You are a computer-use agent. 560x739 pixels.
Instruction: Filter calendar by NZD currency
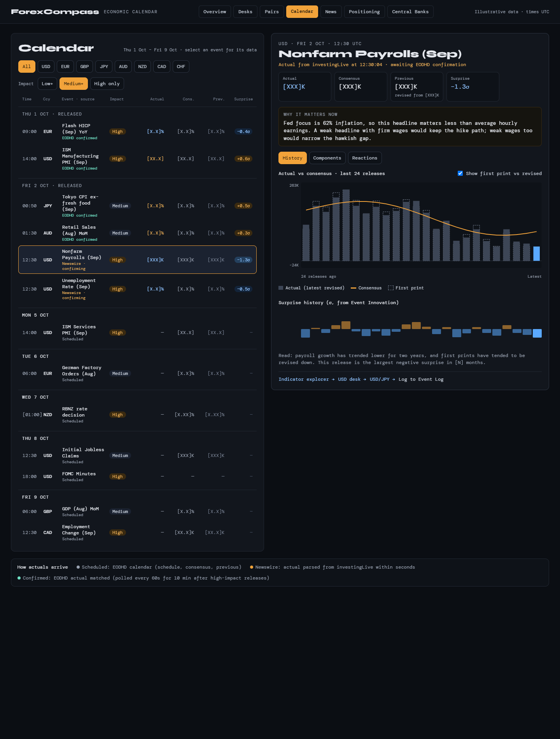(x=142, y=67)
